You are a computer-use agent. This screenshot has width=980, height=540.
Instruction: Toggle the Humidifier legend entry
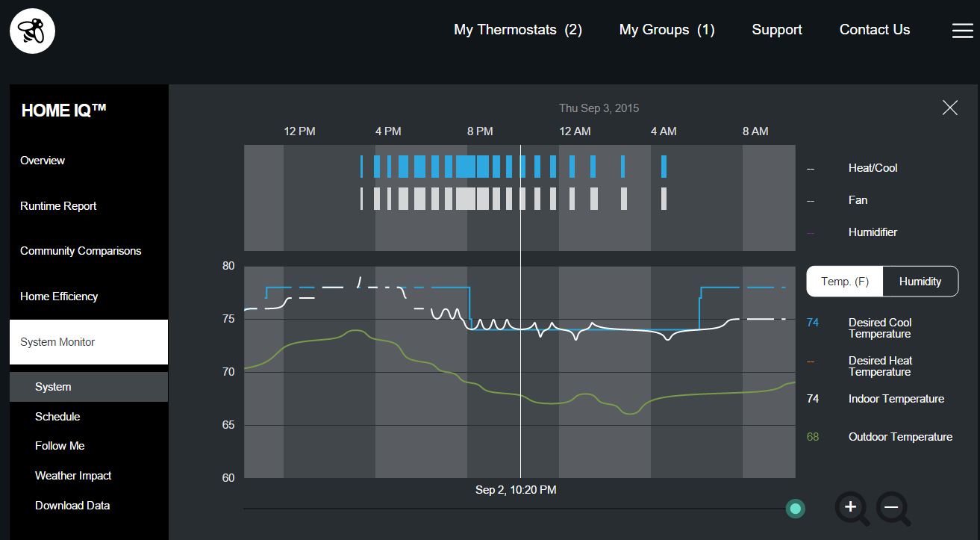873,232
